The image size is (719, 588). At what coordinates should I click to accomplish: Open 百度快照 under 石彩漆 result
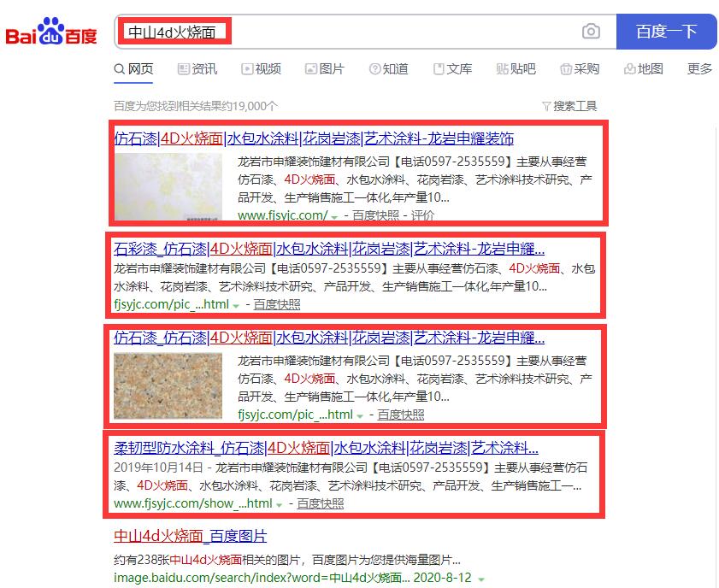[277, 304]
